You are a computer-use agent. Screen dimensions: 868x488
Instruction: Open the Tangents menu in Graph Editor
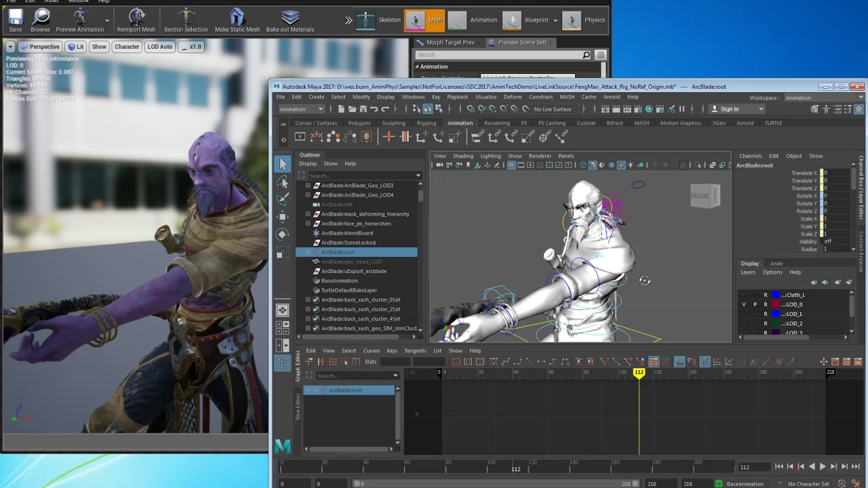pyautogui.click(x=415, y=350)
